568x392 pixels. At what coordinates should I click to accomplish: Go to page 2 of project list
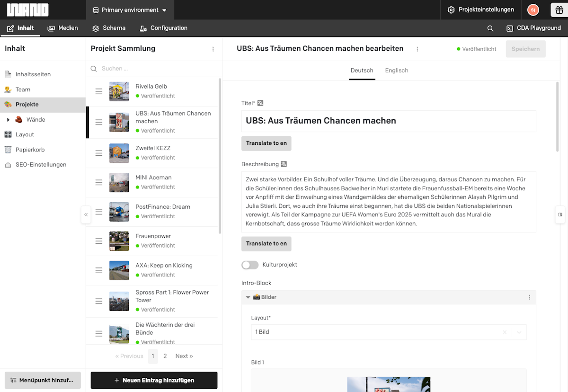tap(165, 356)
